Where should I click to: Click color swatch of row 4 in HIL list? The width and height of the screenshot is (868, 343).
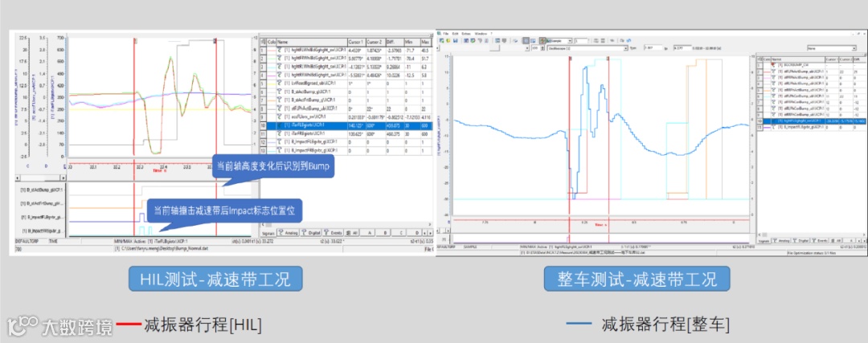[272, 76]
